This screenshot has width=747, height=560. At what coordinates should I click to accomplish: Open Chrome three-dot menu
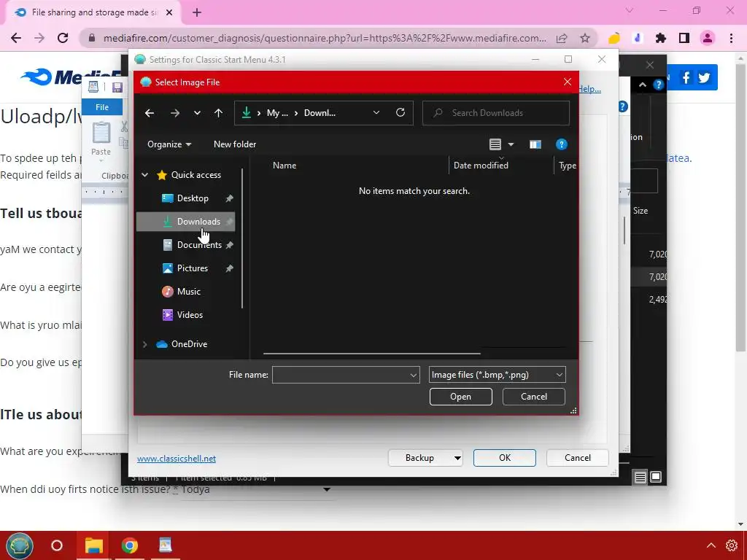pos(731,38)
